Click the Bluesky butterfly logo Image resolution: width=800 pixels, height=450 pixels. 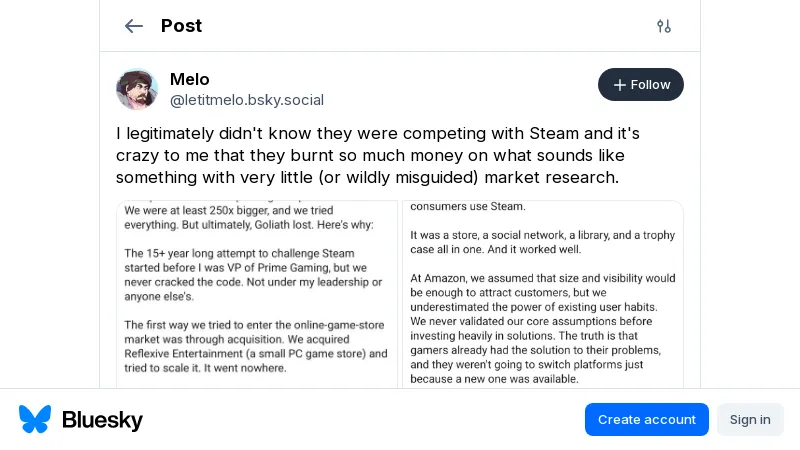point(35,419)
